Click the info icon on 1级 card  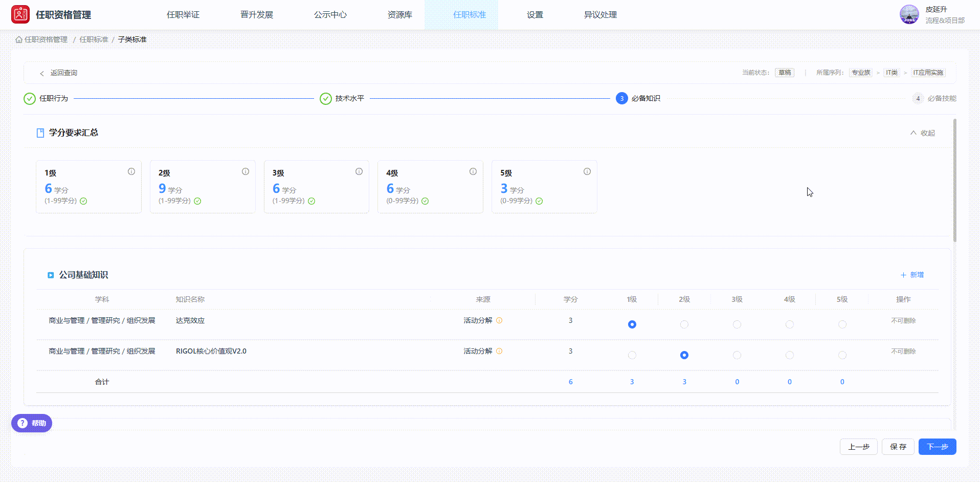click(x=131, y=171)
